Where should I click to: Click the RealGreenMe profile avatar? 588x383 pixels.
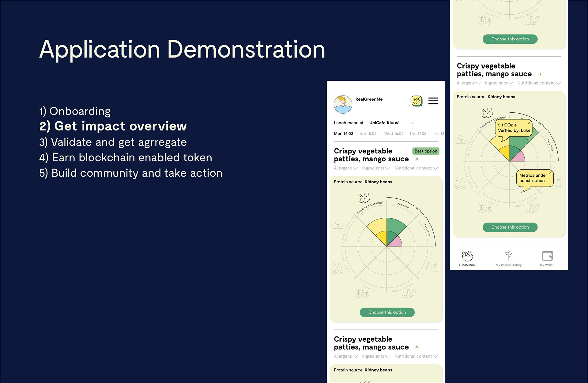click(343, 104)
